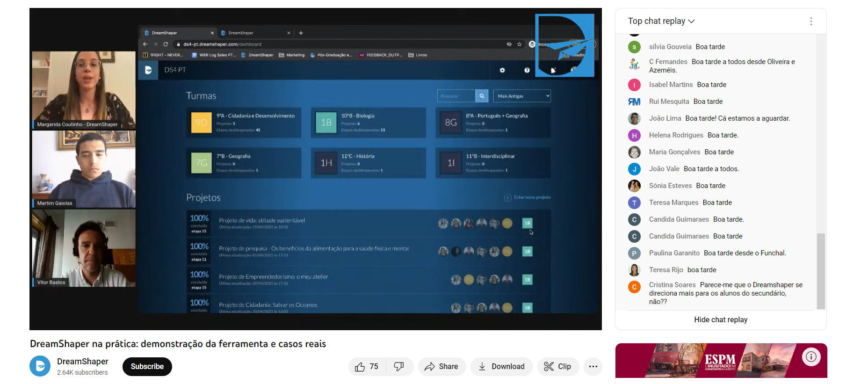Click author name João Vale
This screenshot has width=868, height=384.
(664, 169)
